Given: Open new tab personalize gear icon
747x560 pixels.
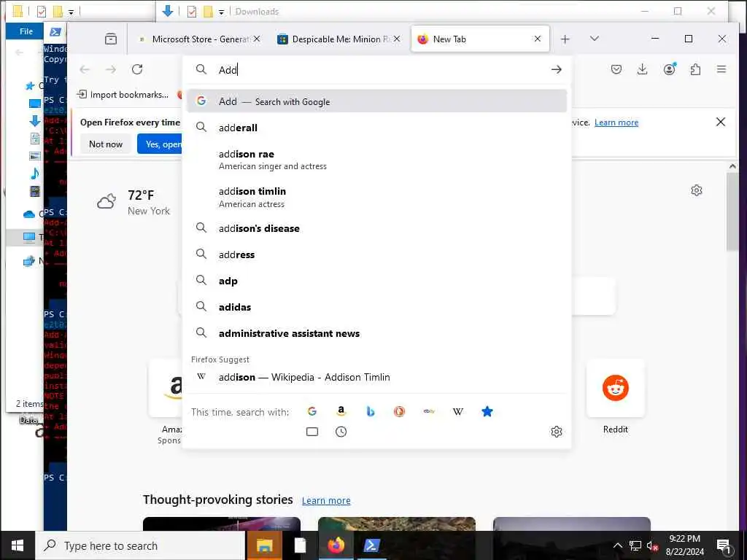Looking at the screenshot, I should pos(697,190).
